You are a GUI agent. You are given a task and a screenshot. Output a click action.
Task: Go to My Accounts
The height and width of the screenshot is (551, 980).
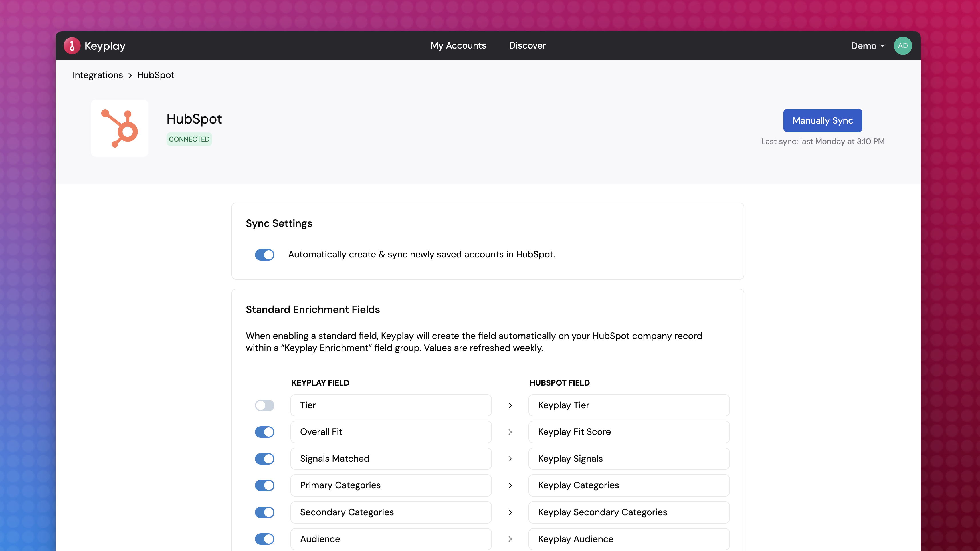(x=458, y=46)
